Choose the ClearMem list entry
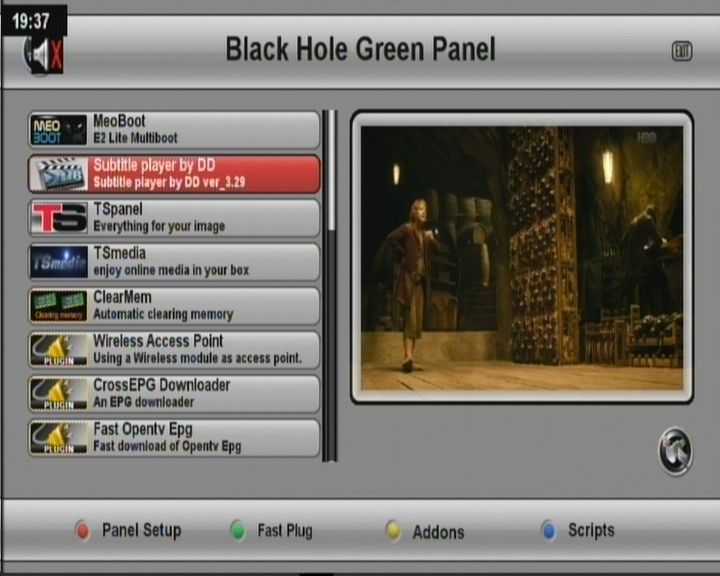Screen dimensions: 720x576 click(174, 306)
